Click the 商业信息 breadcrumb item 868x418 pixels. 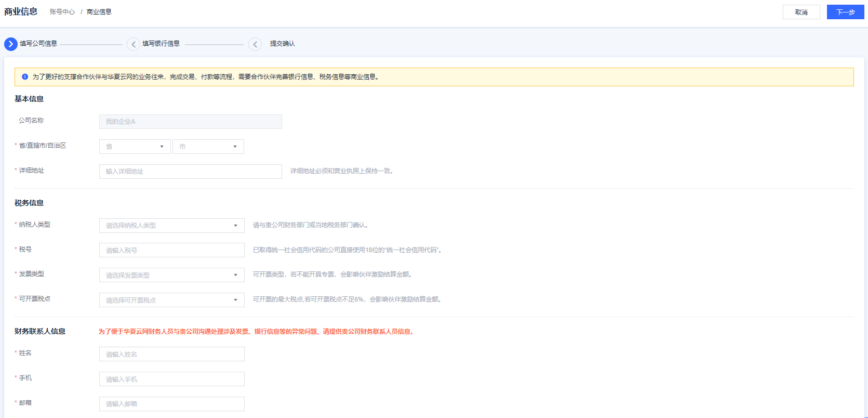coord(99,12)
